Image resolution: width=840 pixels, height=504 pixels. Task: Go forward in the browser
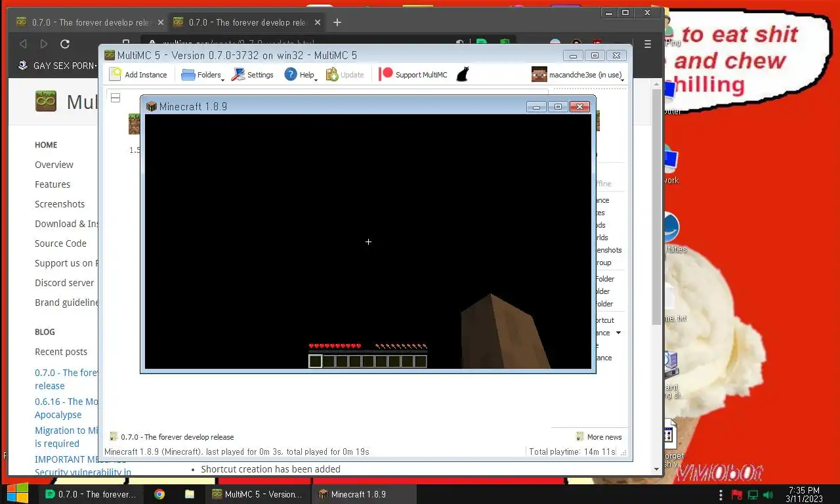coord(44,44)
